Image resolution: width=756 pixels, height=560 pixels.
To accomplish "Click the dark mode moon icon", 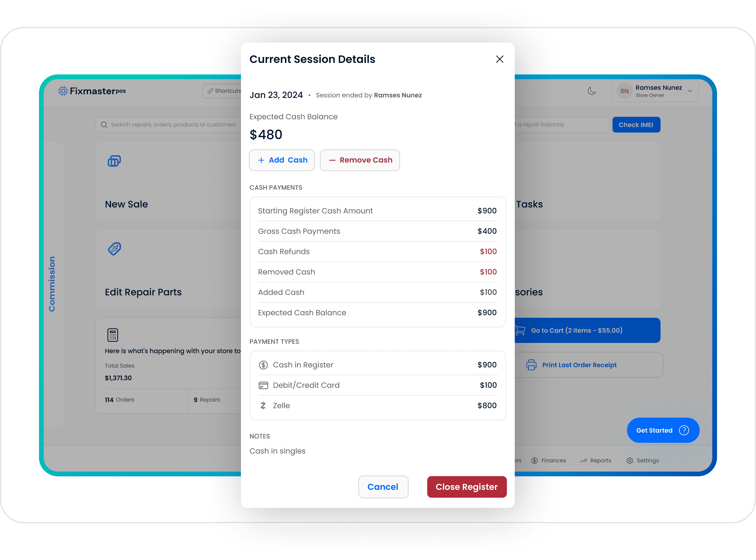I will coord(592,91).
